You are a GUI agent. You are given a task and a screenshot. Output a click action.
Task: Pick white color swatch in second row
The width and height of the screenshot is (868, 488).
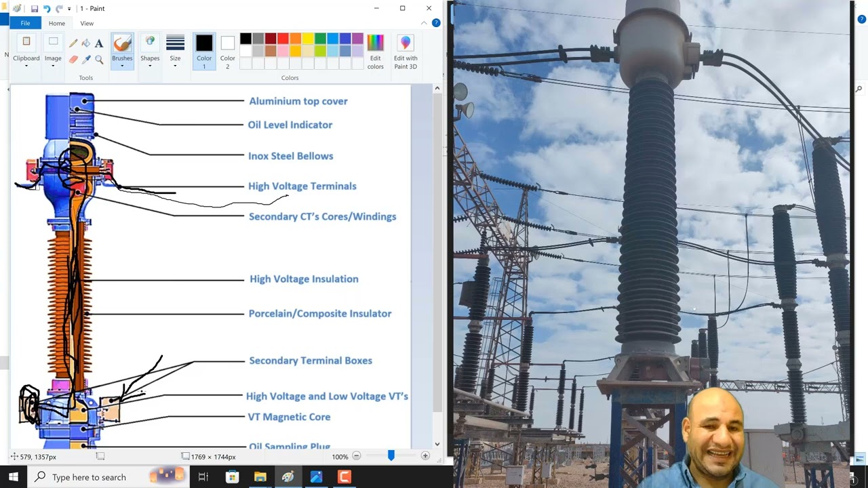click(245, 51)
